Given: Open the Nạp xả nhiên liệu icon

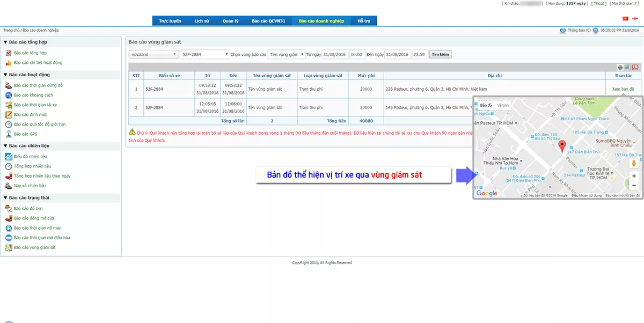Looking at the screenshot, I should [9, 186].
